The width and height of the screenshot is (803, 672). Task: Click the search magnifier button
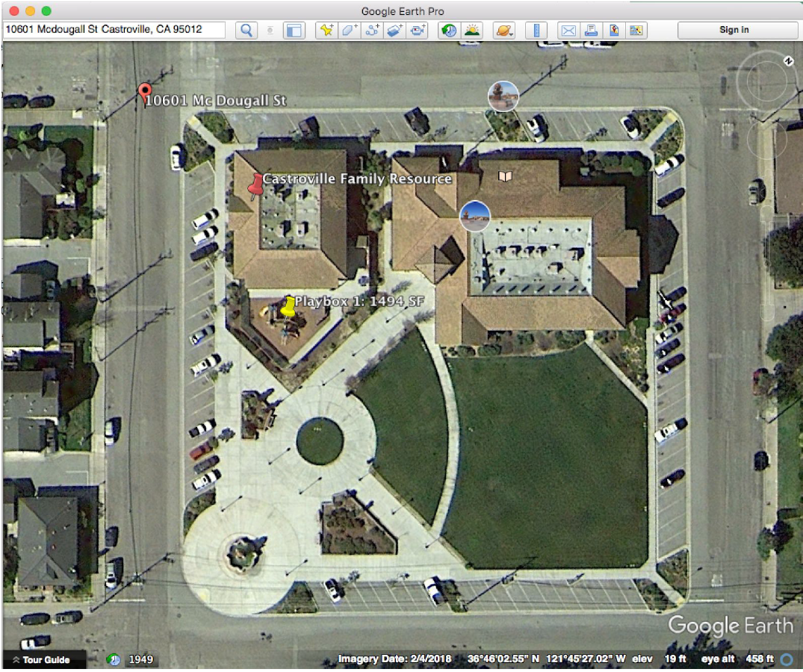(246, 31)
